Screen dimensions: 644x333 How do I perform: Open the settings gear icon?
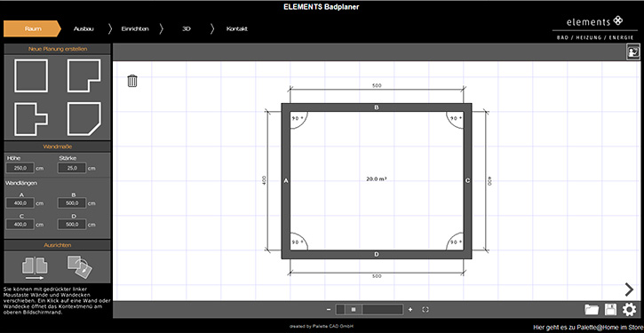coord(629,310)
